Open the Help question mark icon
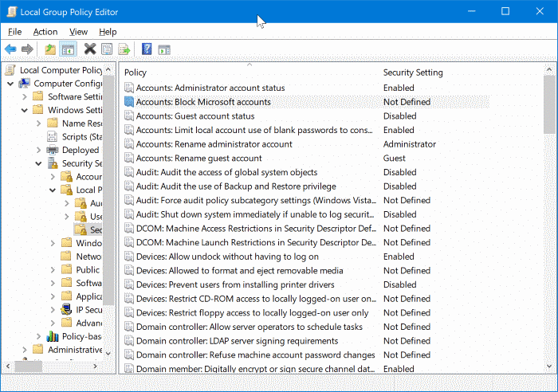 [147, 49]
